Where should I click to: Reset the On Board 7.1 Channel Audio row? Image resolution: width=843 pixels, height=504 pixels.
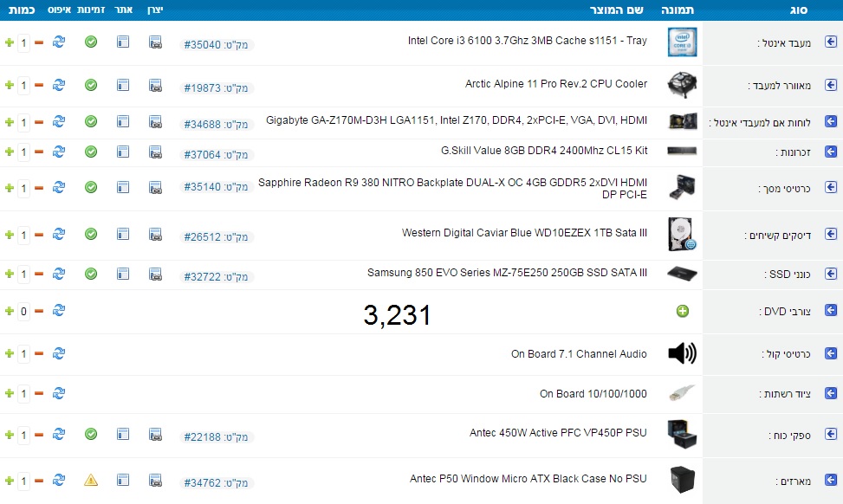tap(59, 353)
